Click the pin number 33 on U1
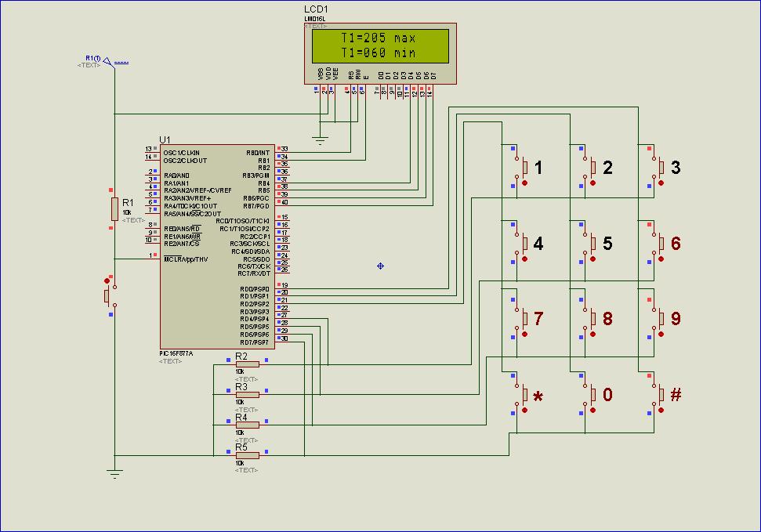The image size is (761, 532). [x=285, y=149]
